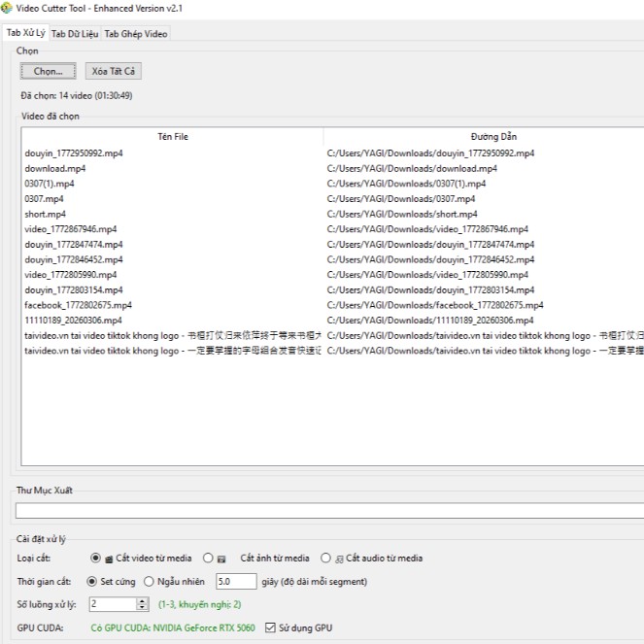Decrease the processing threads count with down arrow
Viewport: 644px width, 644px height.
point(141,608)
